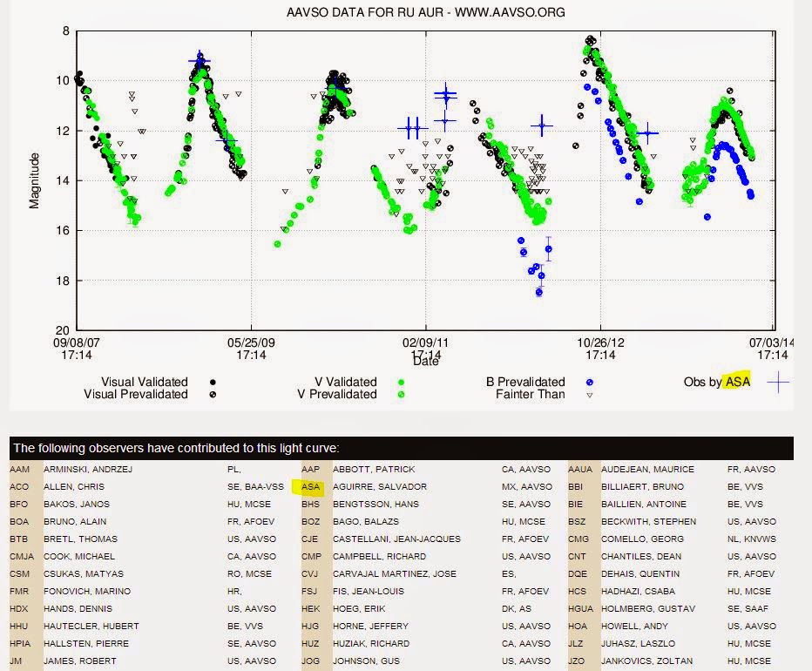The width and height of the screenshot is (812, 671).
Task: Select highlighted observer code ASA
Action: (311, 487)
